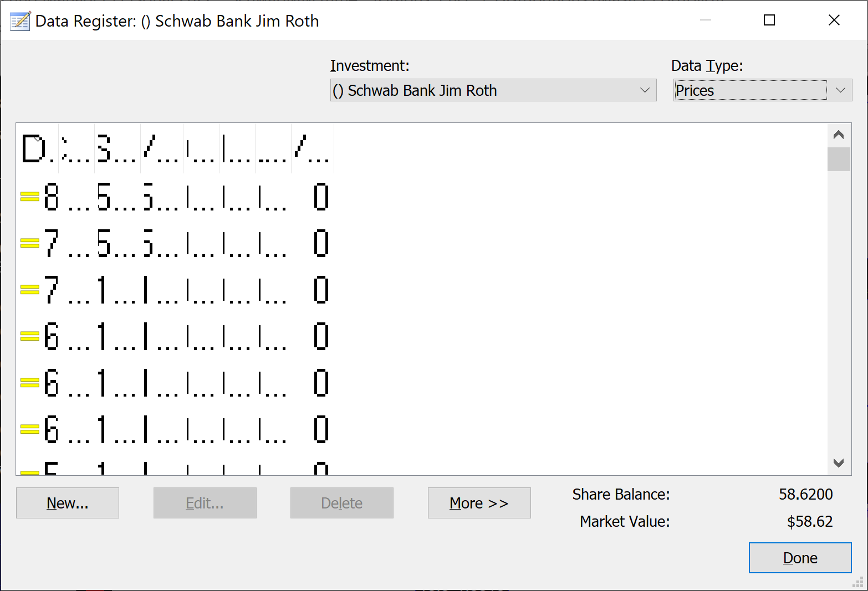Minimize the Data Register window
The width and height of the screenshot is (868, 591).
click(706, 20)
